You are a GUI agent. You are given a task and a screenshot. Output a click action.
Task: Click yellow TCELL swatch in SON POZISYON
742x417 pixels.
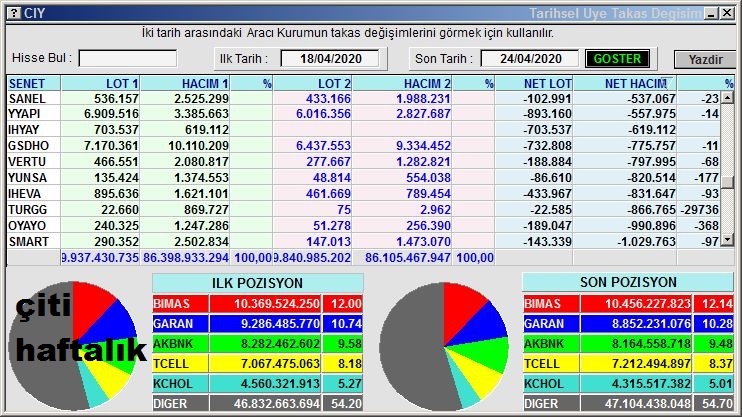point(551,364)
